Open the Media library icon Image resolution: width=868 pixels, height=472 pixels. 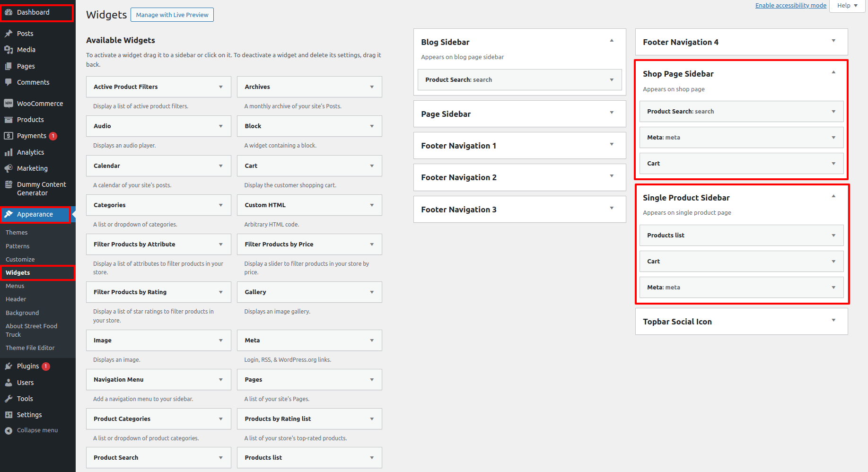(9, 50)
